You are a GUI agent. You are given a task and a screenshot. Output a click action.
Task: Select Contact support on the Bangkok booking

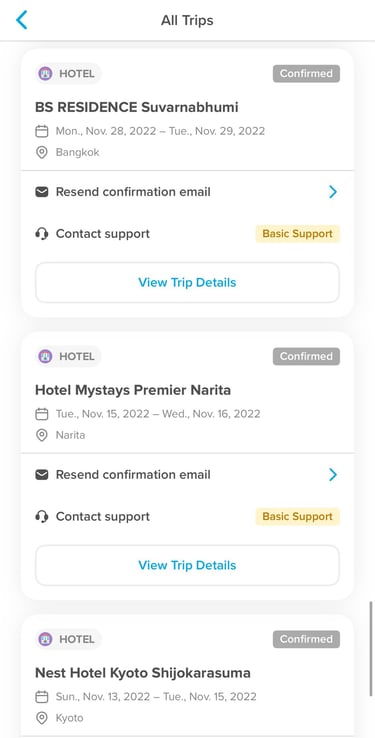pos(103,234)
